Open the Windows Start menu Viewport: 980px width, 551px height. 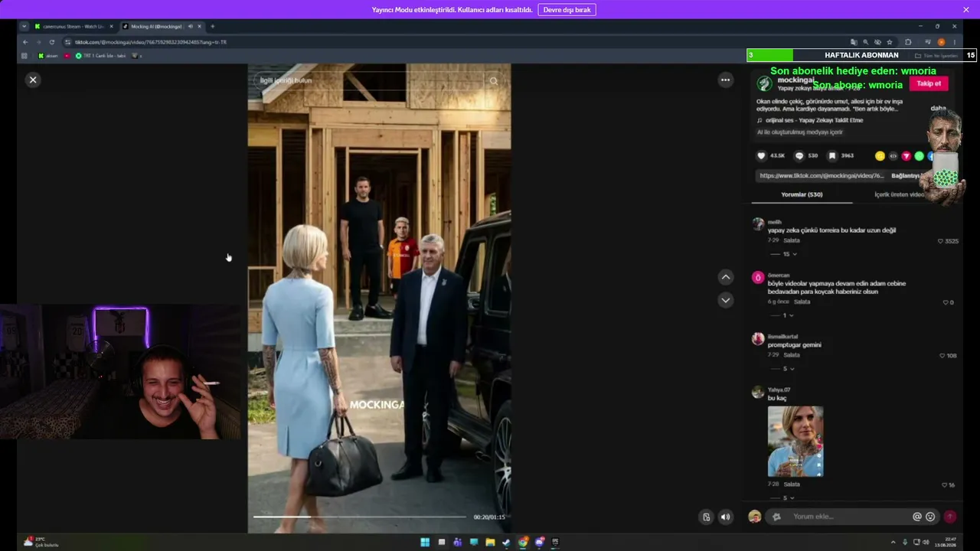tap(425, 543)
